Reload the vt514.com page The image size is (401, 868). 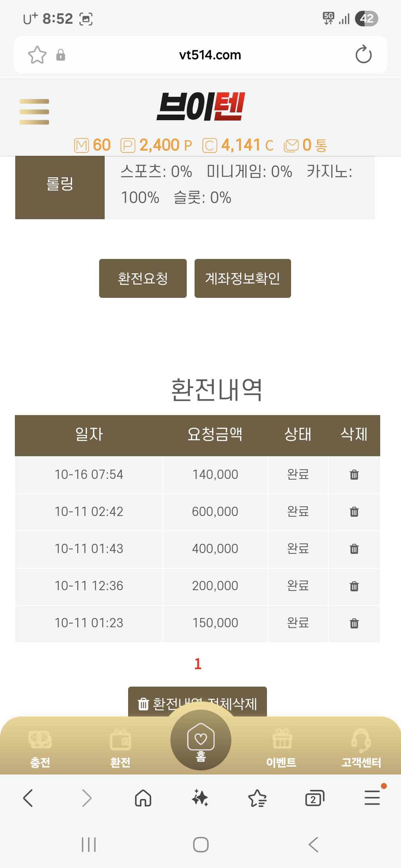tap(363, 55)
